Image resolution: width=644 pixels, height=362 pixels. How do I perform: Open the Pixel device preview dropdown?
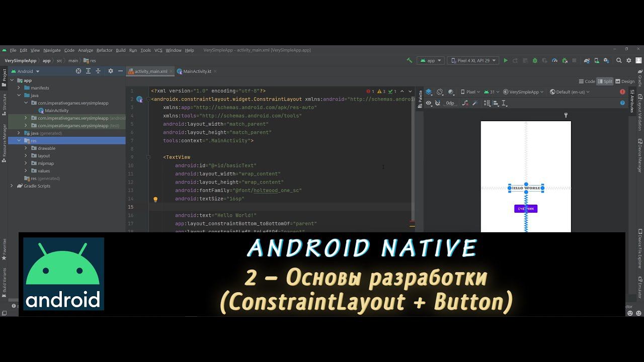tap(470, 92)
